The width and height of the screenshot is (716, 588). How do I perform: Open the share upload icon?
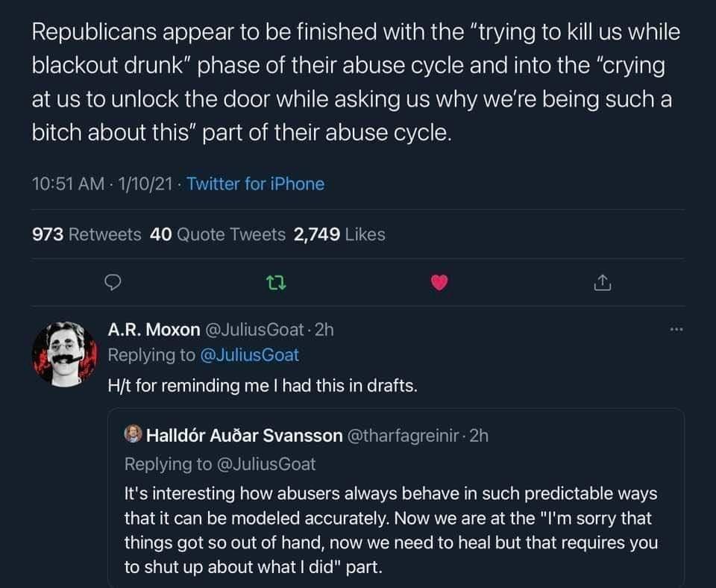tap(603, 283)
